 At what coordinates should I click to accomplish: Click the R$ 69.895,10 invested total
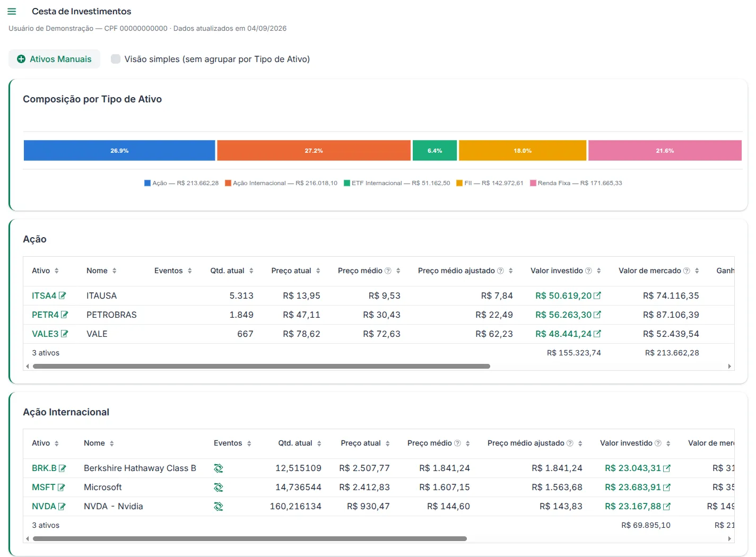tap(646, 525)
